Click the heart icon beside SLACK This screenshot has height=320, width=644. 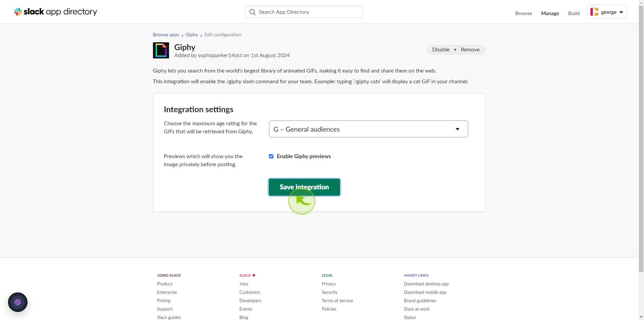(x=254, y=275)
